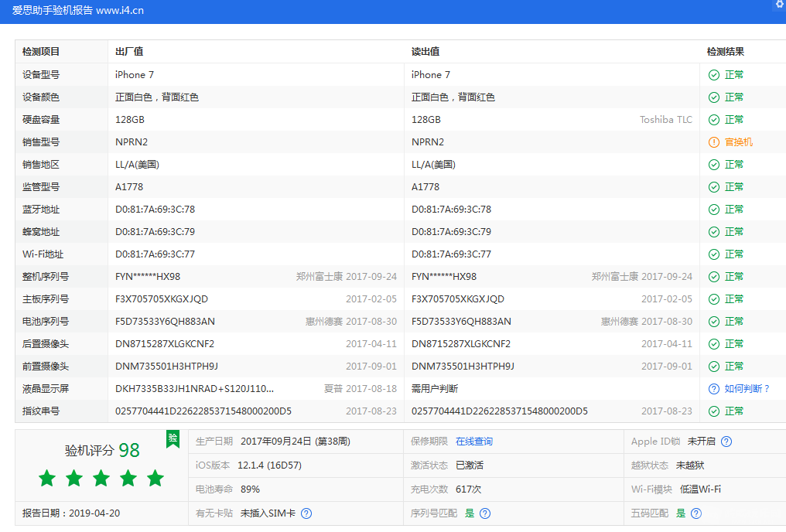The image size is (786, 532).
Task: Select FYN******HX98 in the 出厂值 column
Action: pos(147,277)
